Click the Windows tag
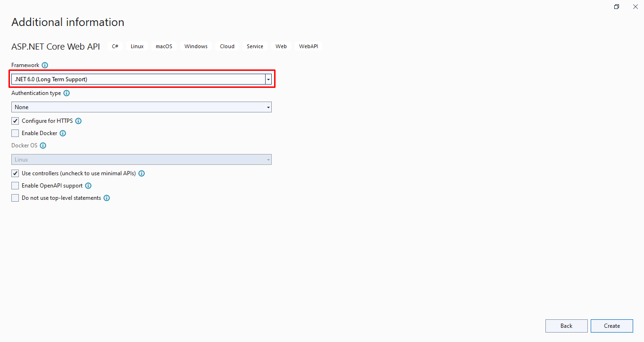The width and height of the screenshot is (644, 342). (x=196, y=46)
